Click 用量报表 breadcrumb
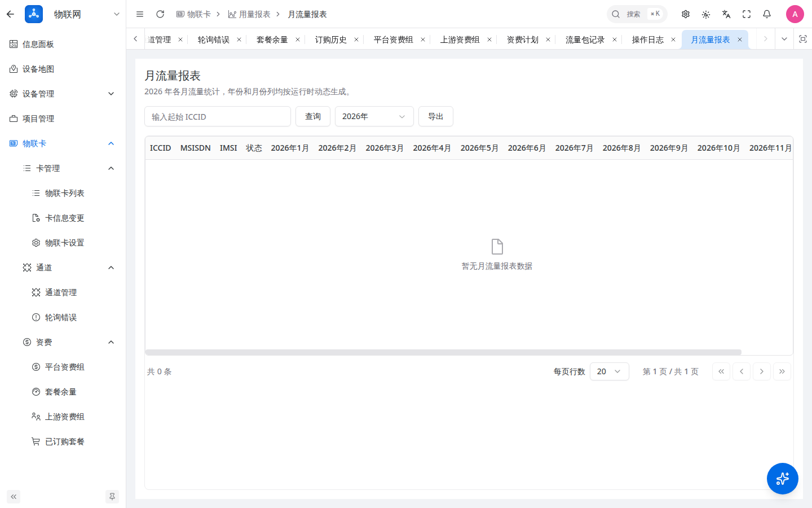 (x=249, y=14)
